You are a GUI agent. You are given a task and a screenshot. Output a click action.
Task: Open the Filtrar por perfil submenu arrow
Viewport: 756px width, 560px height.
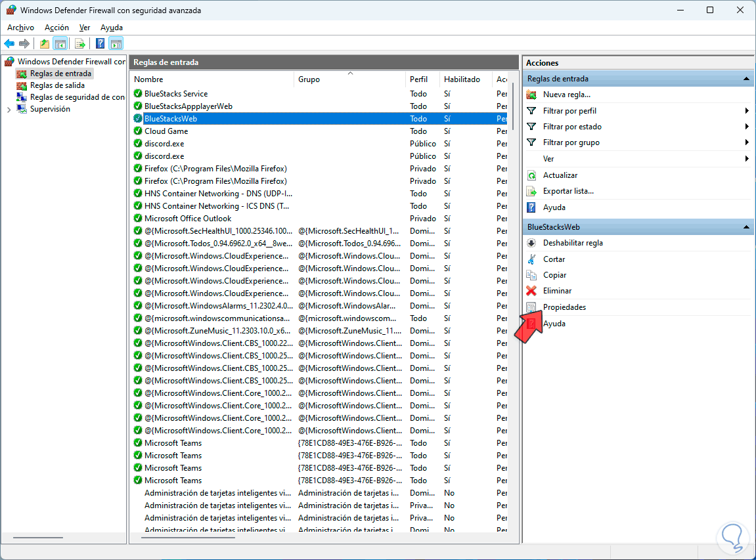tap(746, 111)
